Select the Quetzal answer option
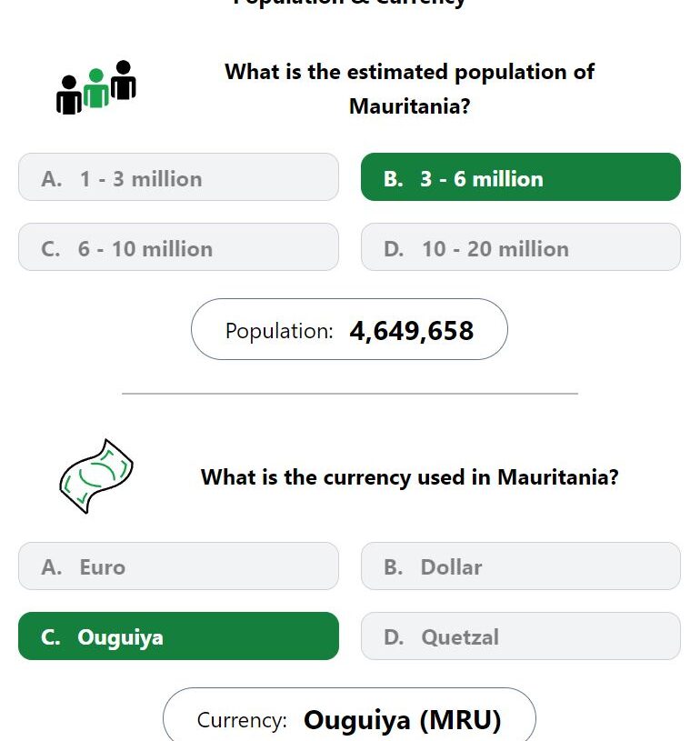This screenshot has width=700, height=741. coord(521,636)
